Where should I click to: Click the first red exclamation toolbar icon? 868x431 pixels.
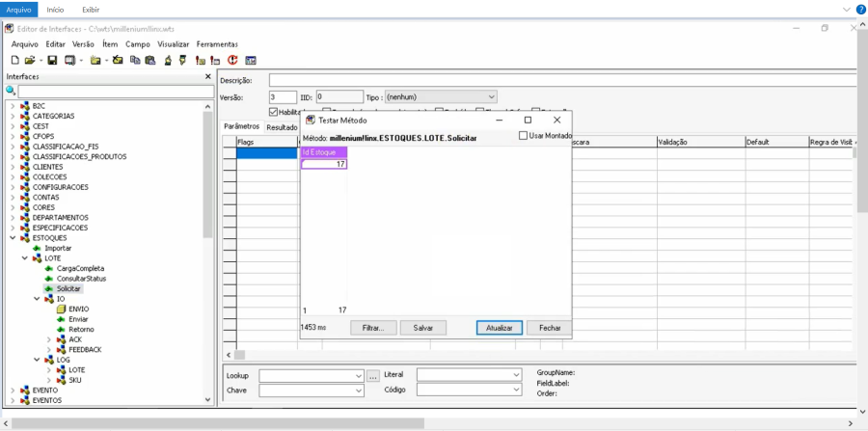click(201, 61)
